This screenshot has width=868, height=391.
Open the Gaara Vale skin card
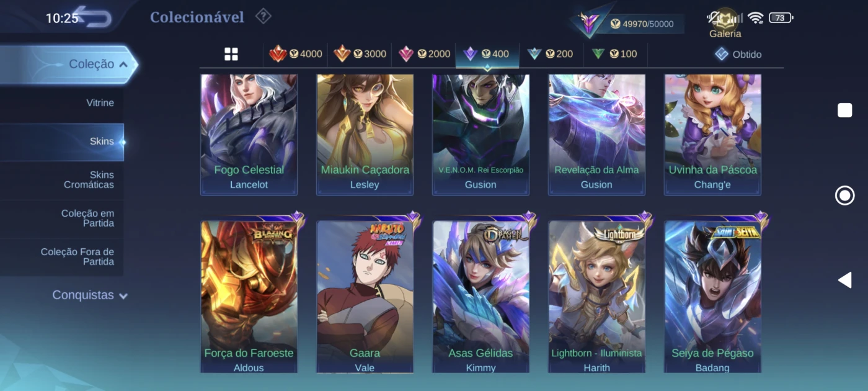tap(365, 297)
